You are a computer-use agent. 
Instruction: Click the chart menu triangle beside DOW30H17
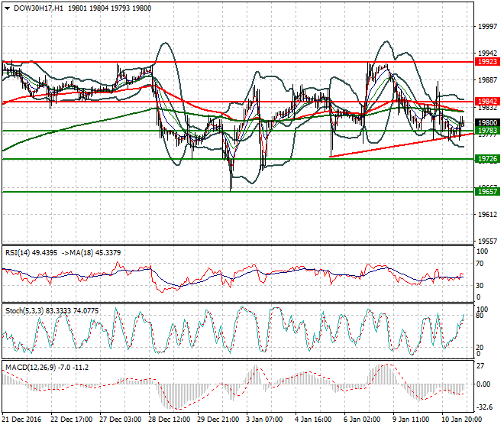(8, 8)
